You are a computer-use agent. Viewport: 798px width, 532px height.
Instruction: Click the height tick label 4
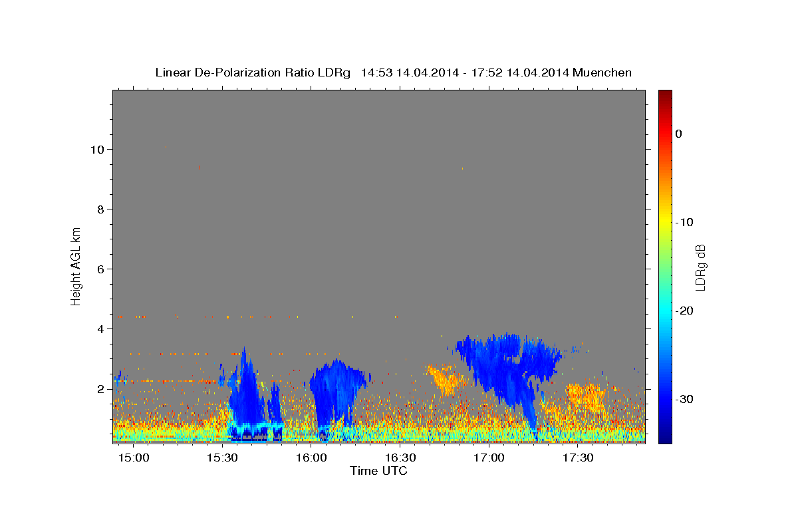click(100, 329)
